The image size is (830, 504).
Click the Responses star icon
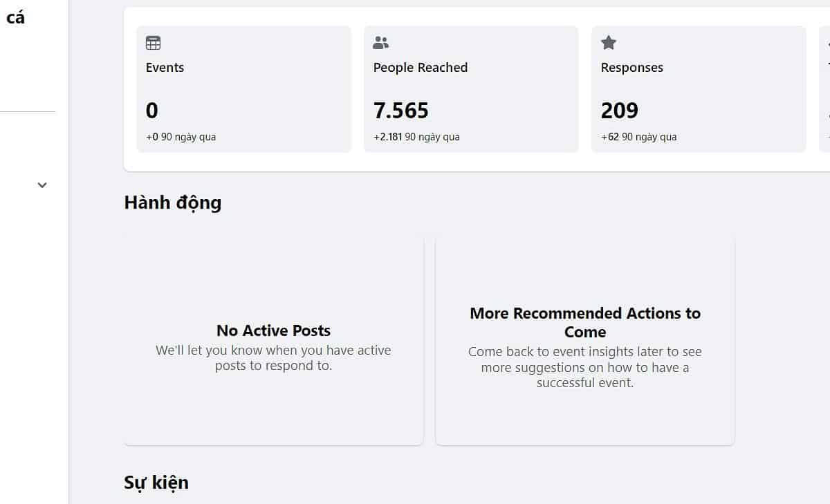(x=609, y=43)
